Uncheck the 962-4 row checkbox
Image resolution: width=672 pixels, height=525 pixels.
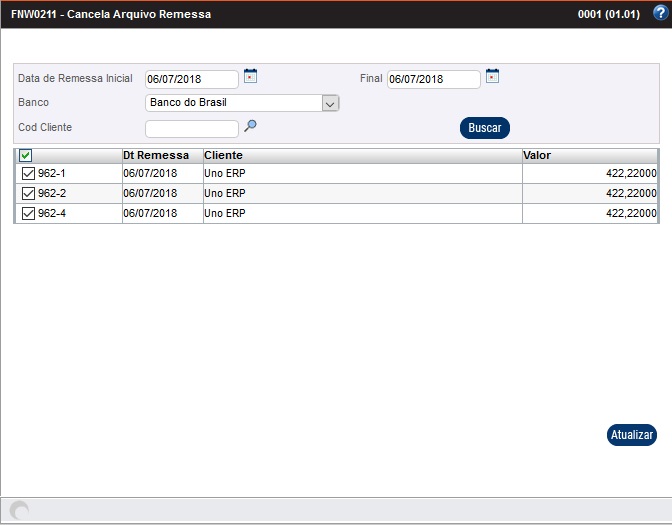point(28,214)
